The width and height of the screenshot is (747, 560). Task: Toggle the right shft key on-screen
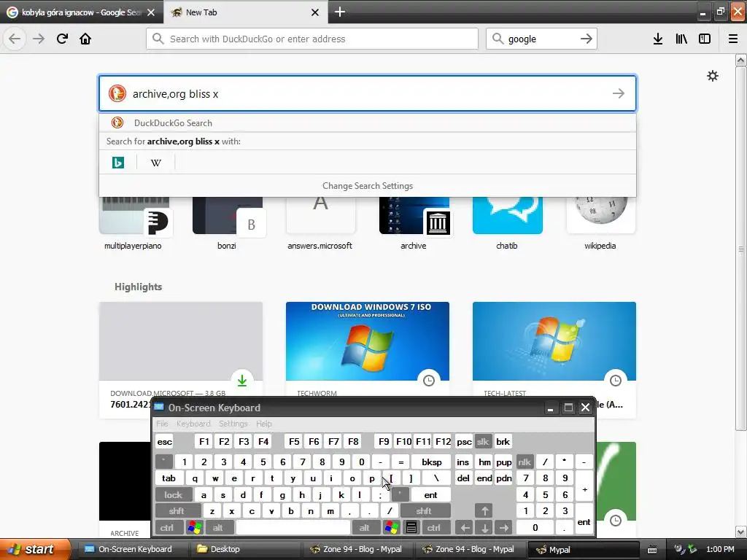point(424,511)
